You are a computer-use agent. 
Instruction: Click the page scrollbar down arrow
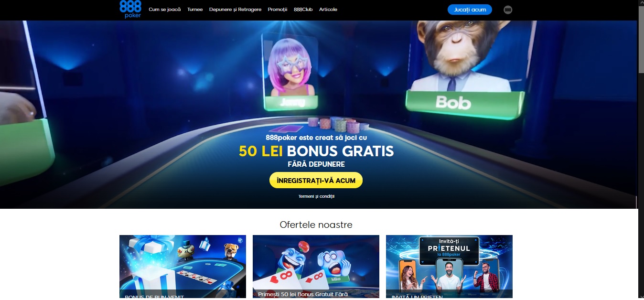click(641, 297)
